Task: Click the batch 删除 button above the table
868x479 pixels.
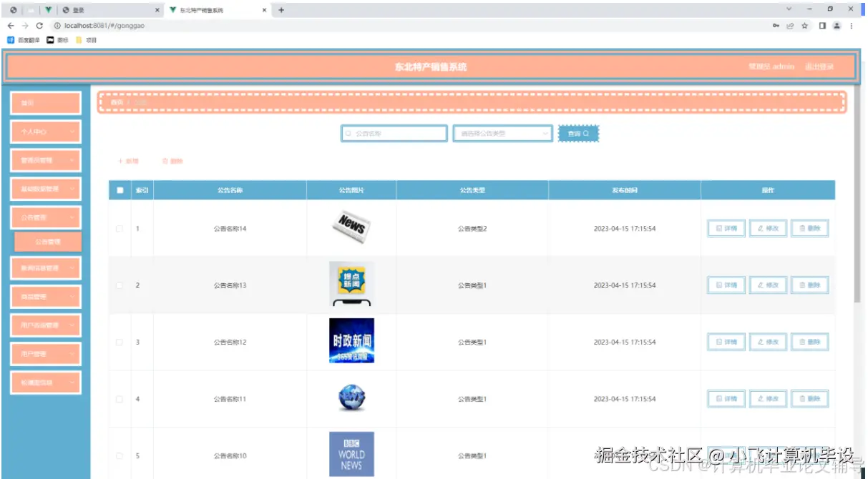Action: coord(172,162)
